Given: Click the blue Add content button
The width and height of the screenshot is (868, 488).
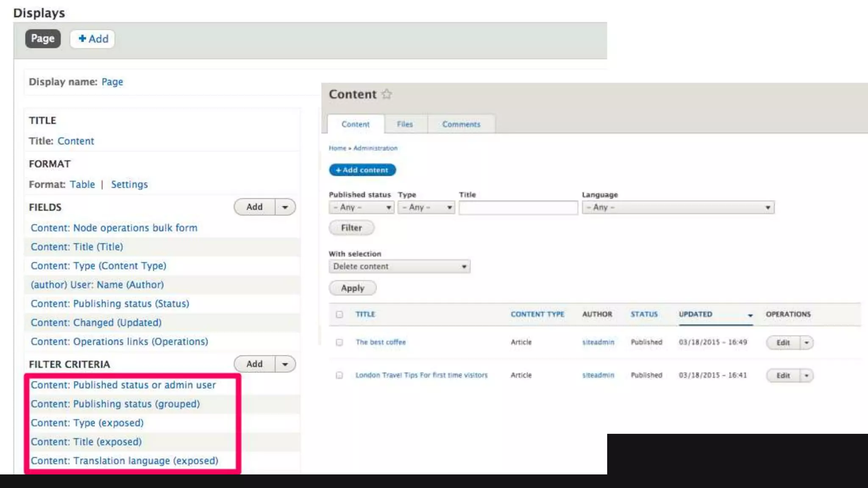Looking at the screenshot, I should pyautogui.click(x=362, y=170).
